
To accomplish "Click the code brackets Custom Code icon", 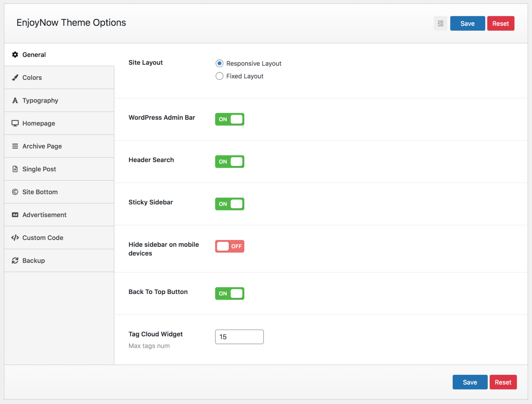I will tap(15, 238).
